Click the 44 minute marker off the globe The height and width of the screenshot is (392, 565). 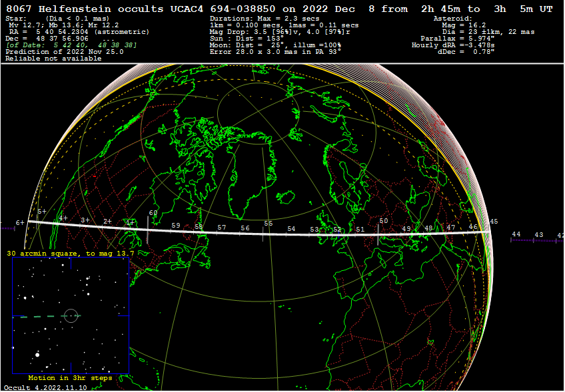click(x=516, y=234)
